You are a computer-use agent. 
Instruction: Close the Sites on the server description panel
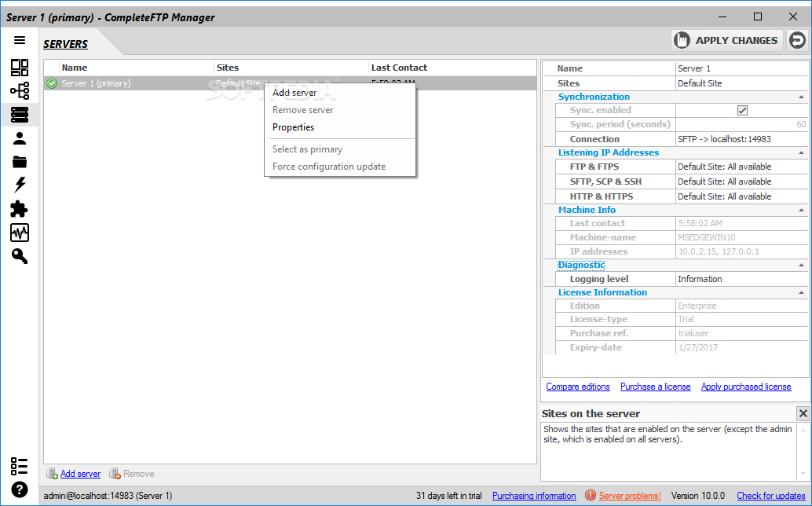click(x=803, y=413)
